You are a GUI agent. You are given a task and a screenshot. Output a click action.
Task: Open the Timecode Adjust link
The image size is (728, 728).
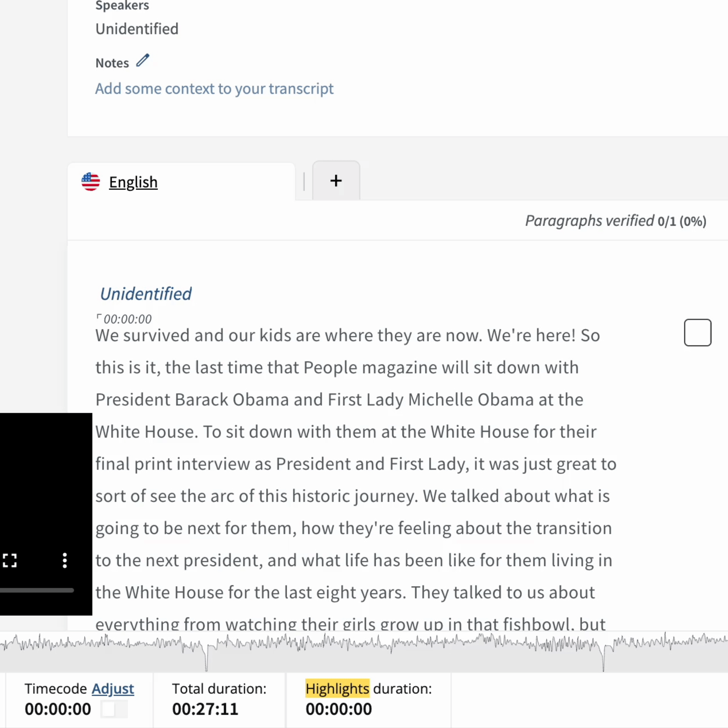[113, 689]
